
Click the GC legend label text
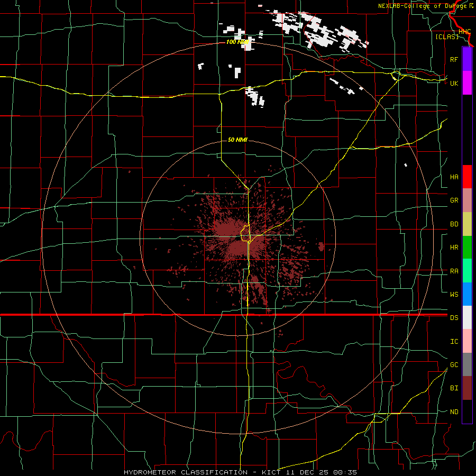[x=454, y=365]
